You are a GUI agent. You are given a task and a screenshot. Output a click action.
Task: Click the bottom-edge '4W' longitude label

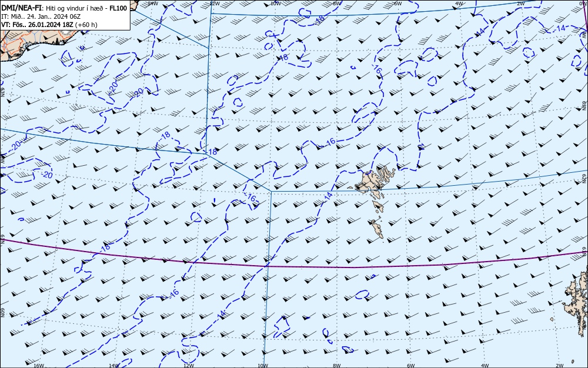485,366
